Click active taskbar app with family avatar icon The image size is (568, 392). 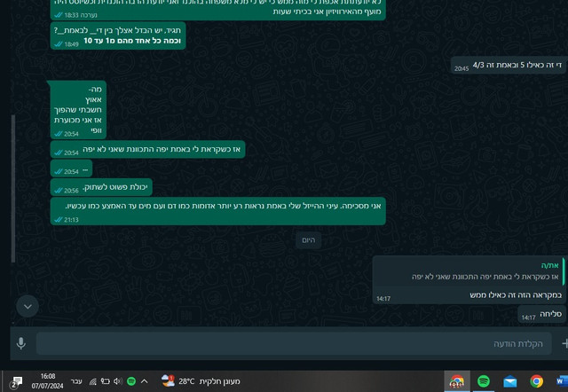(x=457, y=381)
